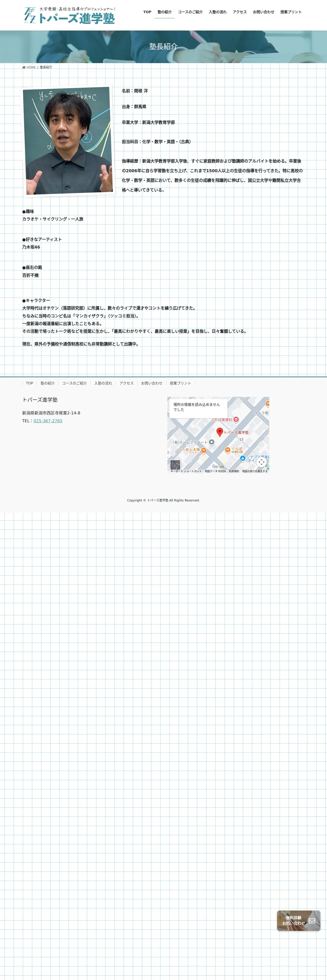Click the ホームクリエート map marker

tap(212, 442)
